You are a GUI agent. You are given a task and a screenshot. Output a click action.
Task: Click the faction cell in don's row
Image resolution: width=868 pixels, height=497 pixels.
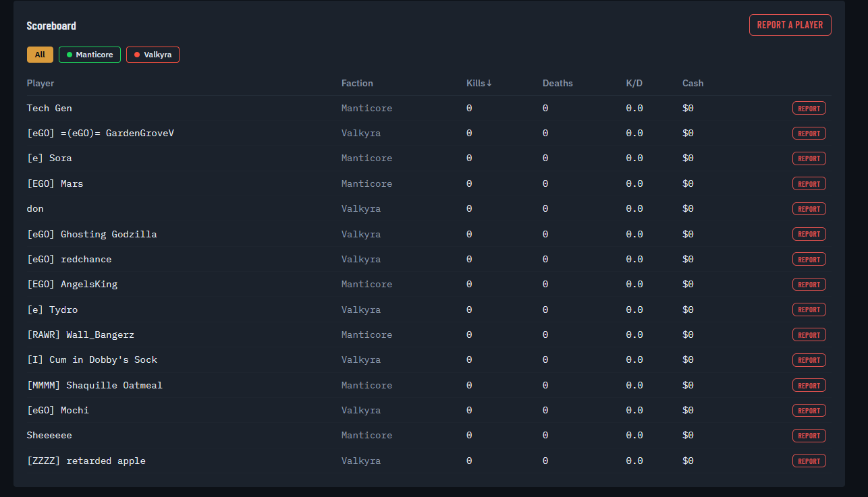(361, 208)
